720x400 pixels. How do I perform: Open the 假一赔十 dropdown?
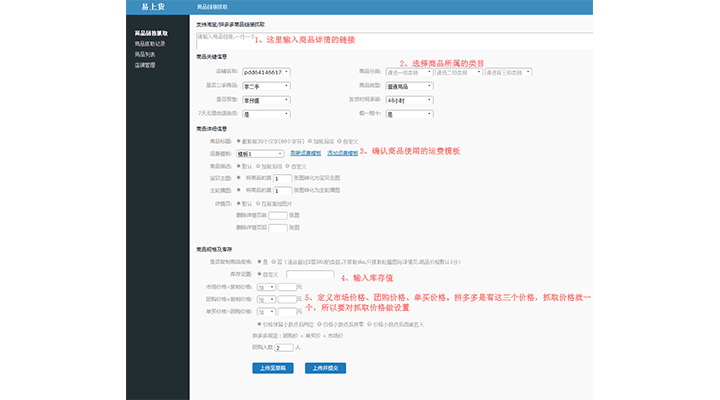coord(409,114)
